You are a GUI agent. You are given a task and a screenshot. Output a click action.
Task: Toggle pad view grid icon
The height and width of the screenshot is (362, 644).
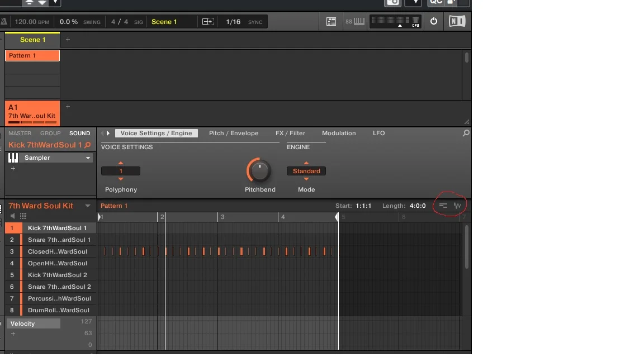pyautogui.click(x=23, y=216)
